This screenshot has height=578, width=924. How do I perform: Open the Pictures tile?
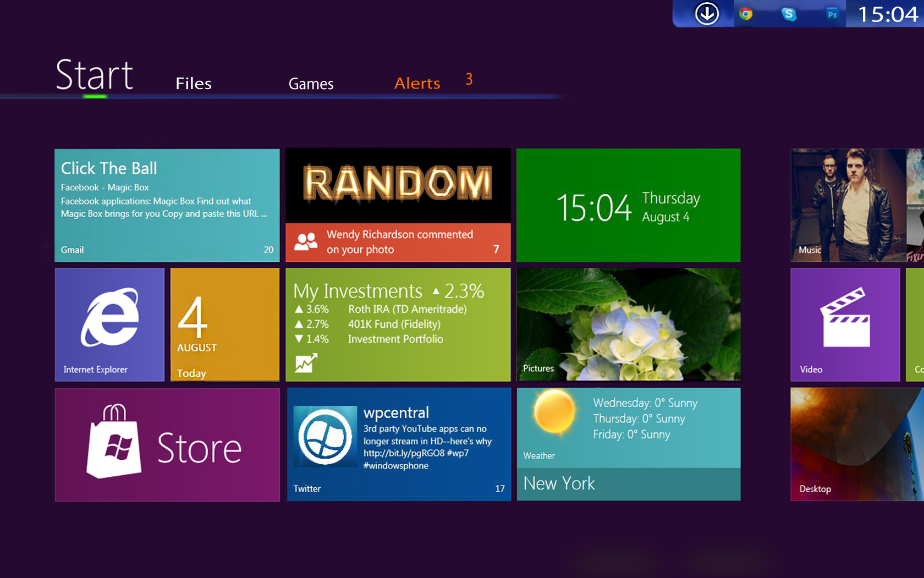coord(628,324)
